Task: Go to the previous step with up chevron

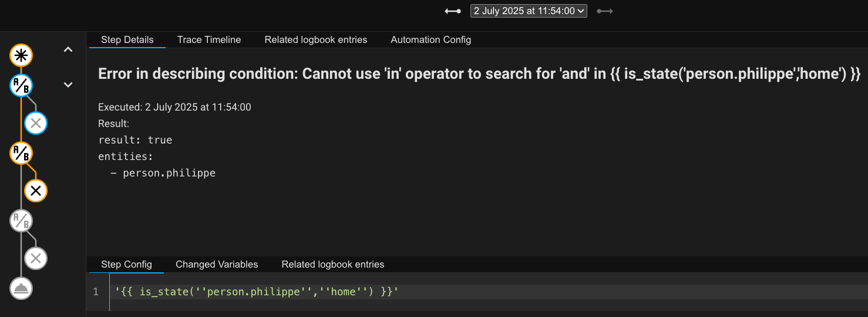Action: (68, 50)
